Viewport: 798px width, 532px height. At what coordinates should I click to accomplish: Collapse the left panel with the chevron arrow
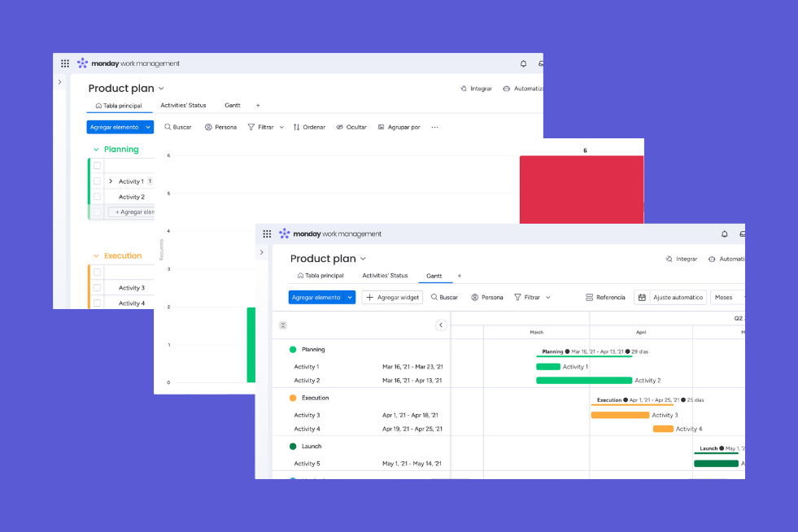tap(441, 324)
